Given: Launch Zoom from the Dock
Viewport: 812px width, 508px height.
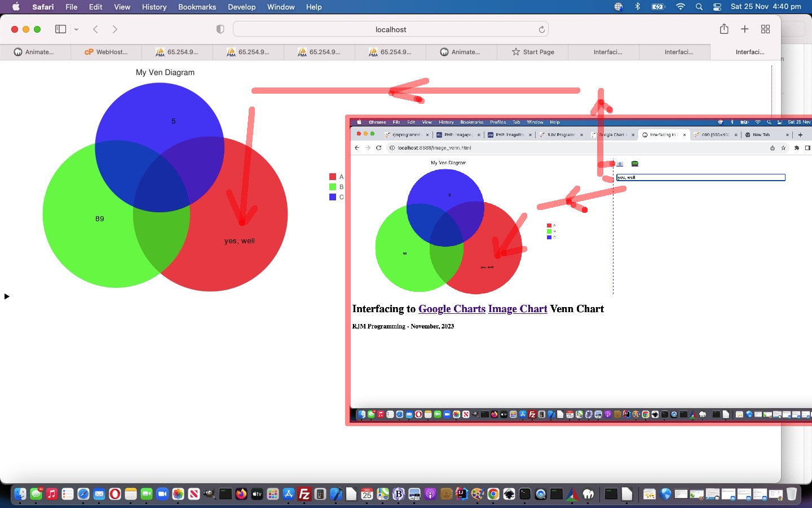Looking at the screenshot, I should [162, 494].
